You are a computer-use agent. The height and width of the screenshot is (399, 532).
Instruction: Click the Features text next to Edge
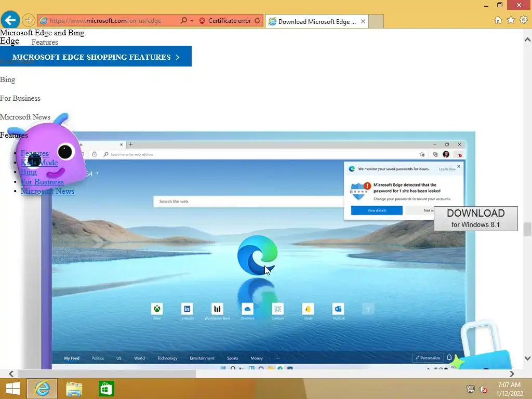(x=45, y=42)
